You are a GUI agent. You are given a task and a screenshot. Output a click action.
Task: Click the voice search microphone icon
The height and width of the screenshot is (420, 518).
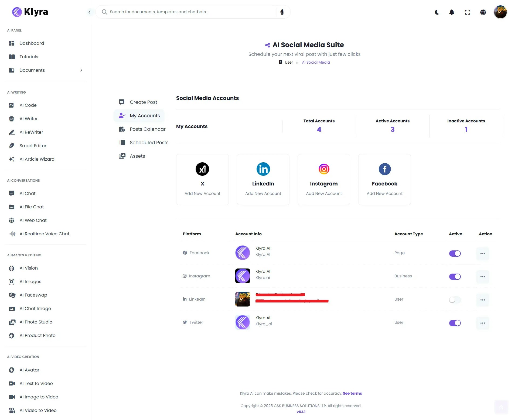click(x=282, y=12)
